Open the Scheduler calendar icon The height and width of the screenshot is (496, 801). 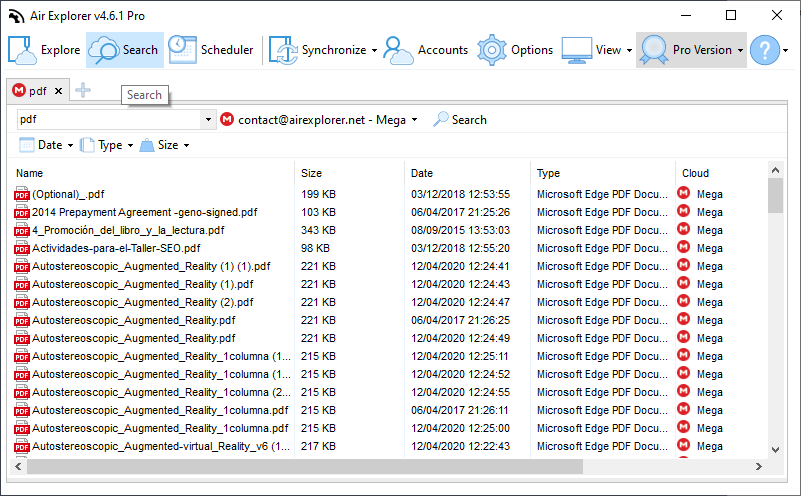click(x=182, y=50)
